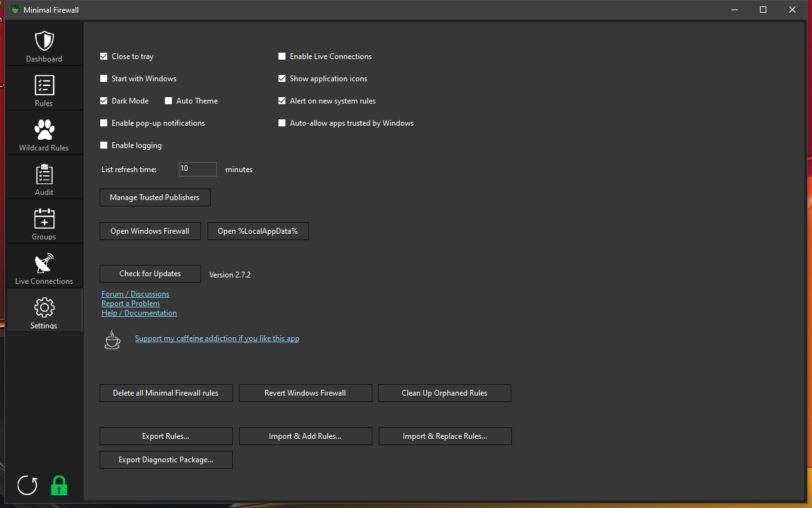
Task: Click the coffee cup icon
Action: 112,340
